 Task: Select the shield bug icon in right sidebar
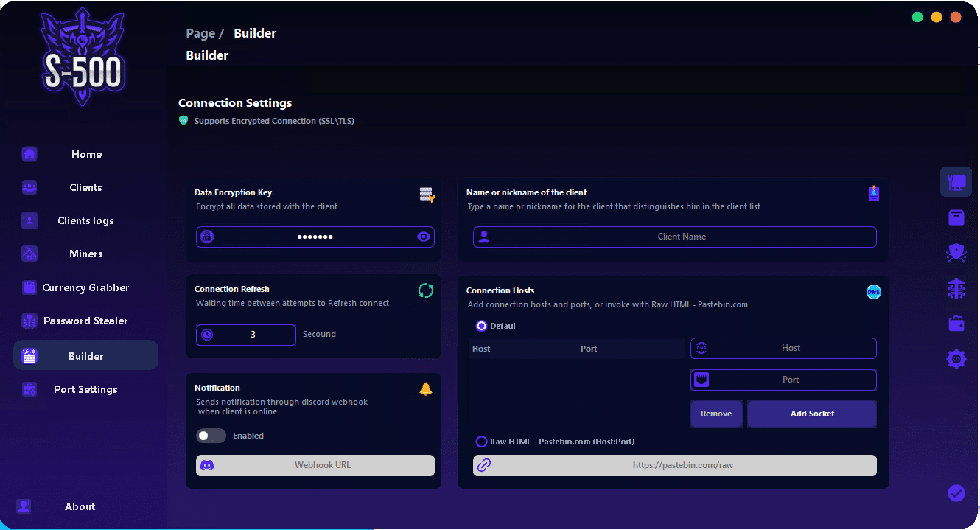click(x=956, y=254)
